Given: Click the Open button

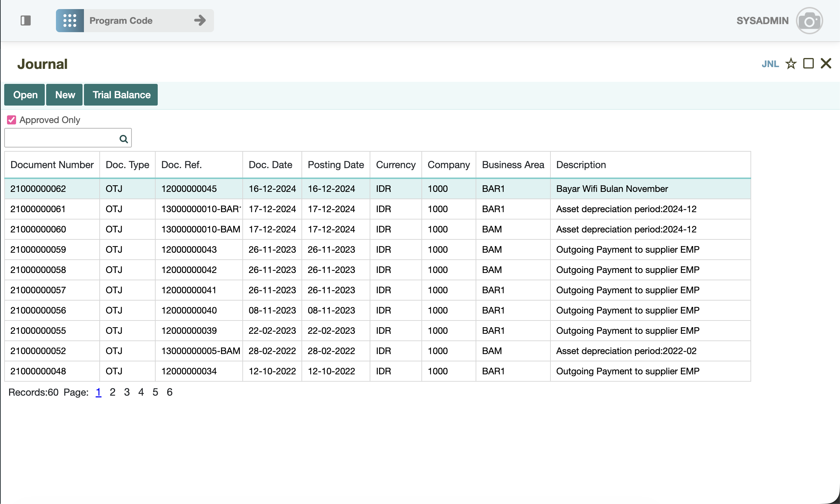Looking at the screenshot, I should click(25, 95).
